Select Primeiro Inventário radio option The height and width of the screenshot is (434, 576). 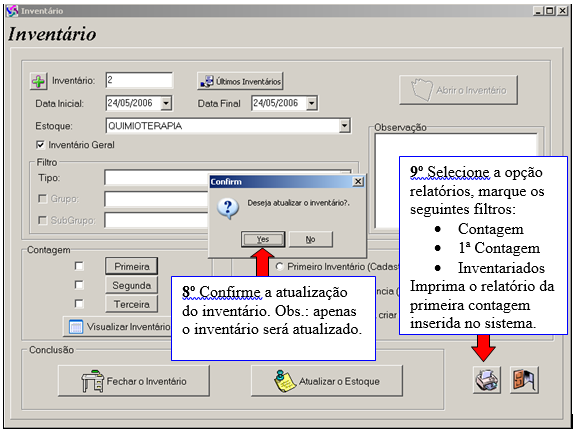click(280, 266)
